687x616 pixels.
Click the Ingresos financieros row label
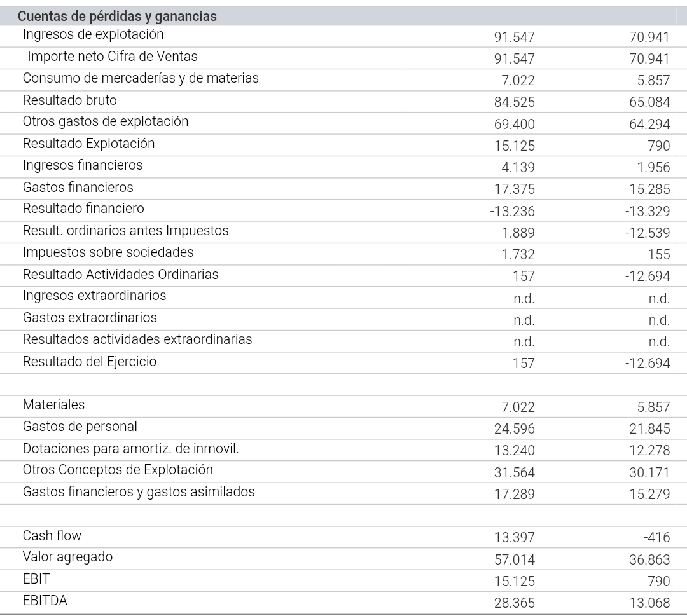82,165
